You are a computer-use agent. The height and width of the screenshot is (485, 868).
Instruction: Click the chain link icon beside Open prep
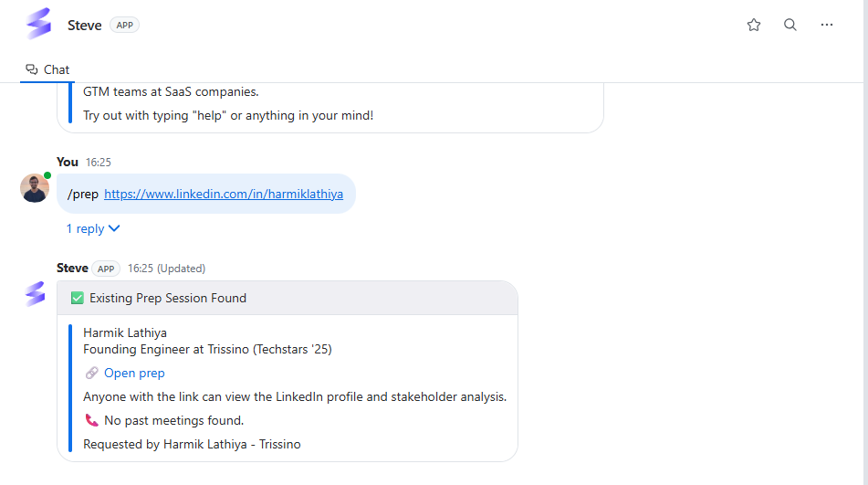92,374
